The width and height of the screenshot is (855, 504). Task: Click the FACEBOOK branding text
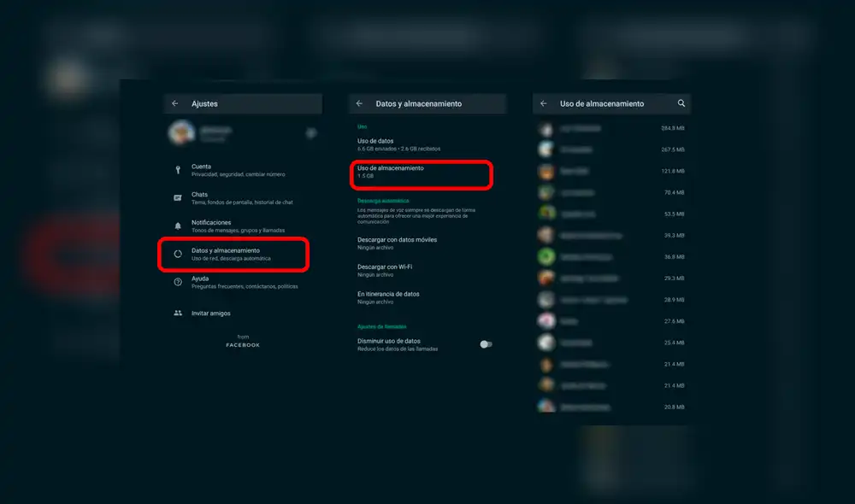[243, 345]
